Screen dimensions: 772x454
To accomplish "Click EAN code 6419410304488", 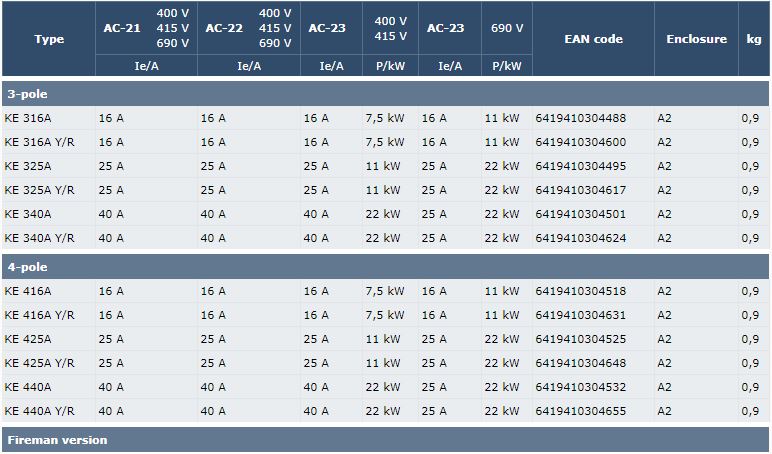I will (580, 118).
